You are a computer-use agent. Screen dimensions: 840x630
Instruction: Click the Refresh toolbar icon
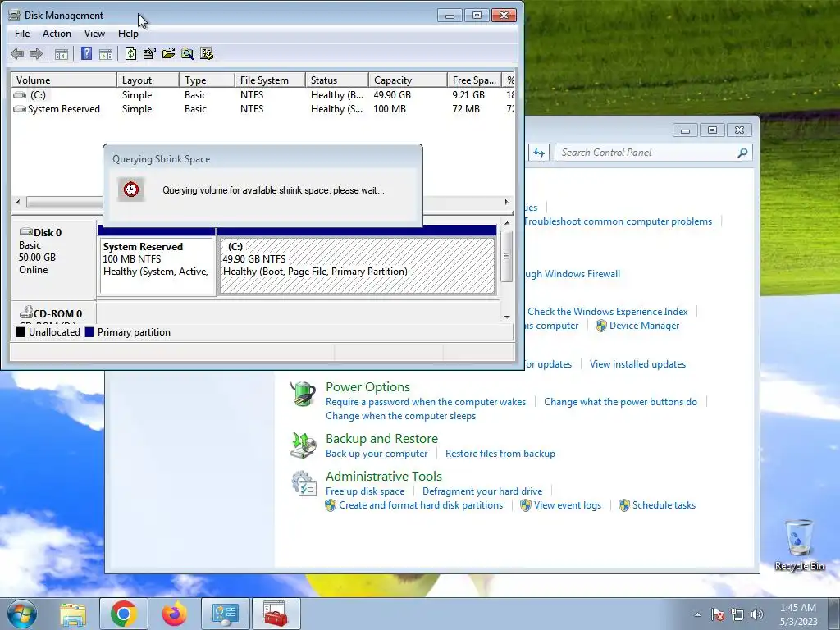click(130, 53)
